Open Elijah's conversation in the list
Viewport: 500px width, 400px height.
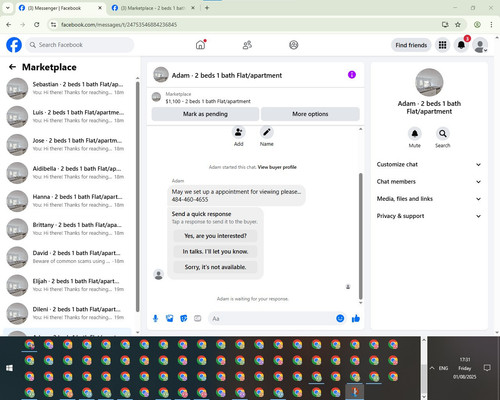(67, 285)
